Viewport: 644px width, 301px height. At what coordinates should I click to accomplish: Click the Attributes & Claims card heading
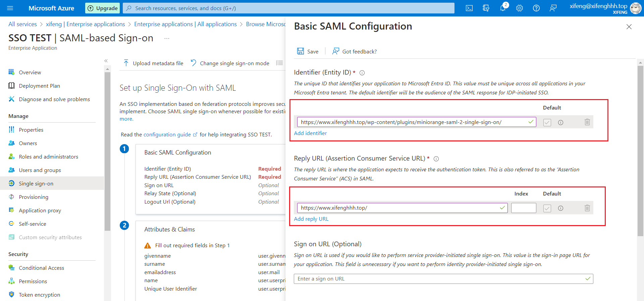tap(169, 229)
